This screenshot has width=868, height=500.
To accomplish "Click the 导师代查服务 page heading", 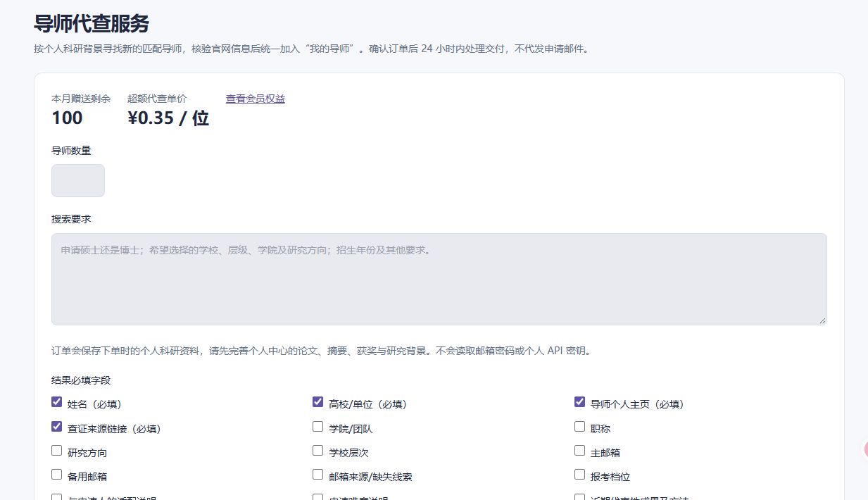I will [x=92, y=23].
